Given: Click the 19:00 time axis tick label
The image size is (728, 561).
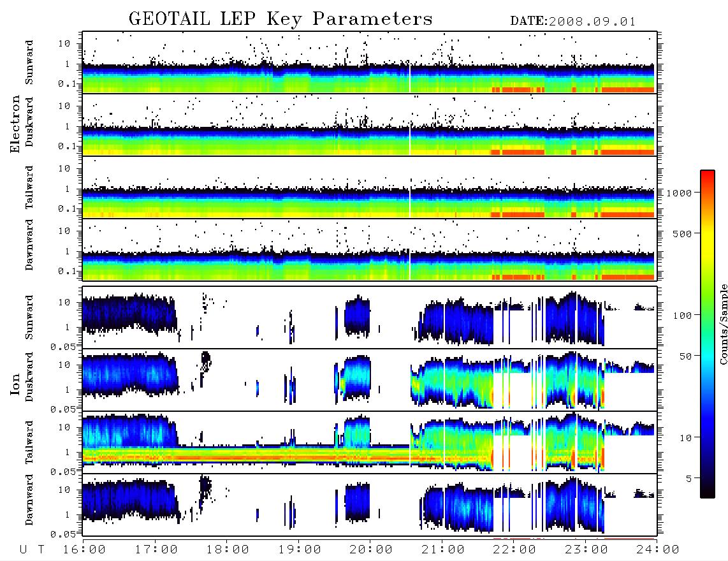Looking at the screenshot, I should click(300, 550).
